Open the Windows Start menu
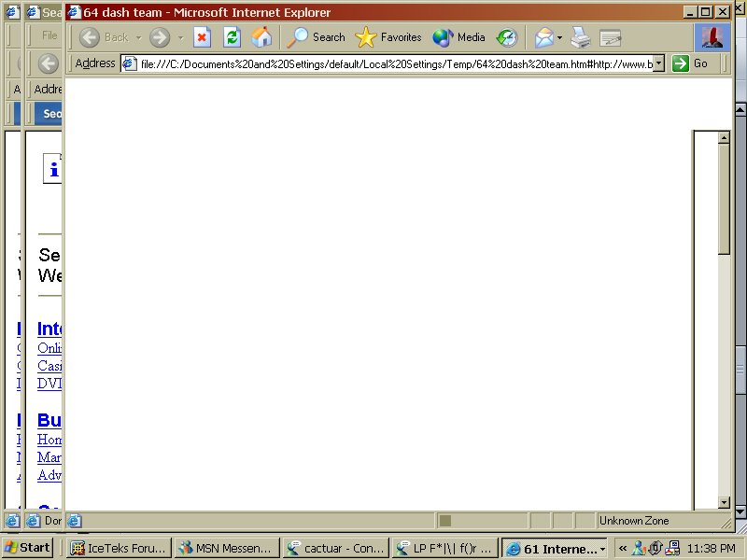The image size is (747, 560). point(29,548)
